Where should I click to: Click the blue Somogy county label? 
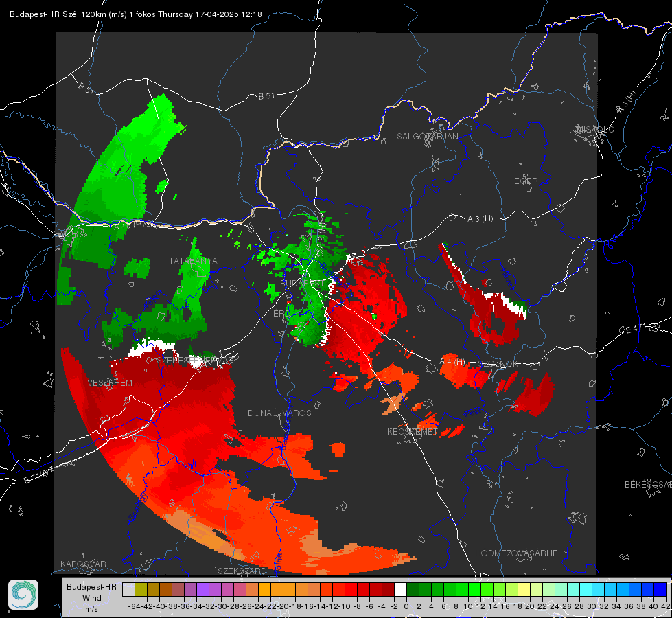point(138,507)
